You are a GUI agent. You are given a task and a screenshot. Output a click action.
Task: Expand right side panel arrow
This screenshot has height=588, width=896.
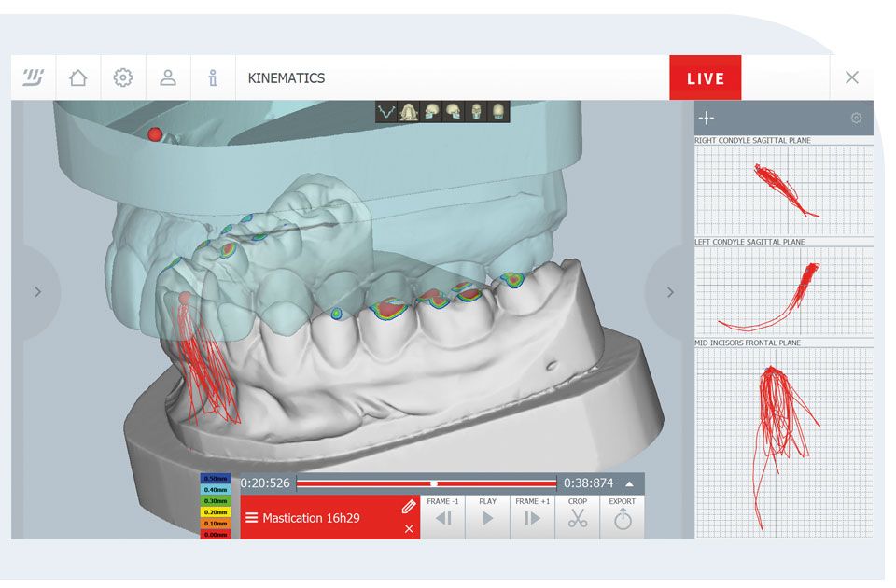click(x=669, y=292)
